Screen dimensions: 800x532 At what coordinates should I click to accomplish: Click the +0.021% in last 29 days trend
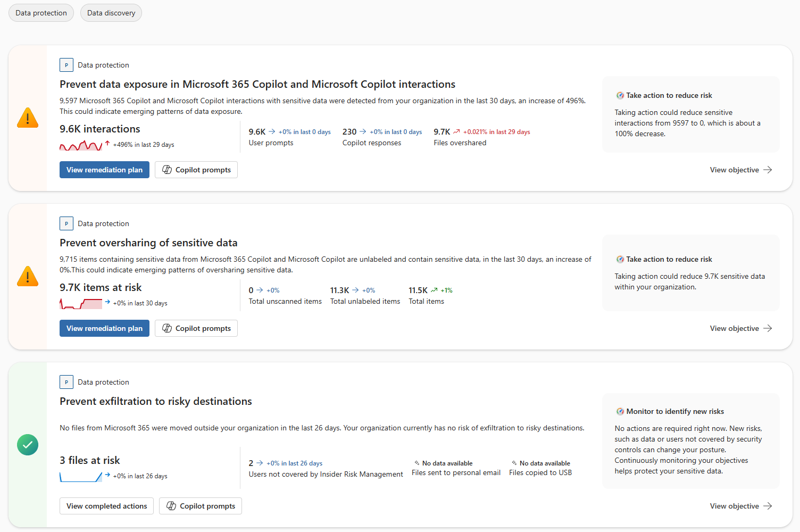[x=497, y=132]
